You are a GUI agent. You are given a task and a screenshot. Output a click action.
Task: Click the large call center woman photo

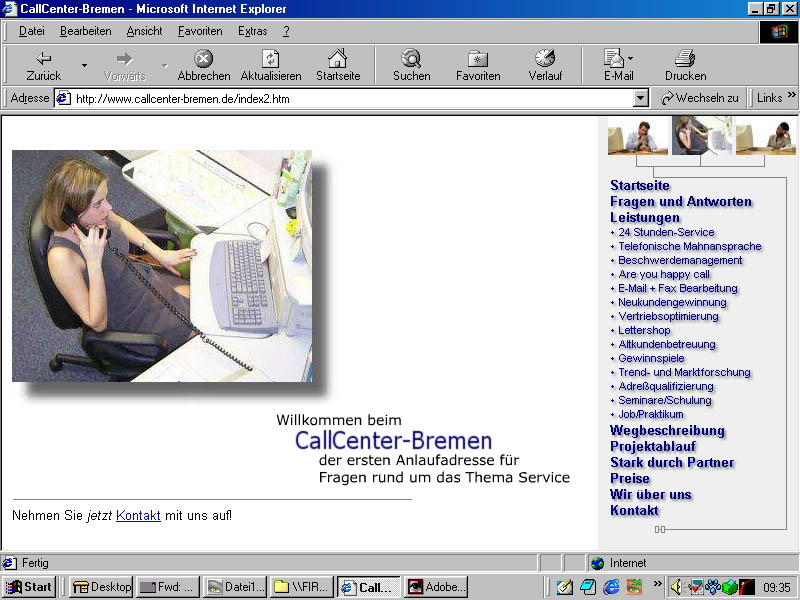tap(162, 266)
